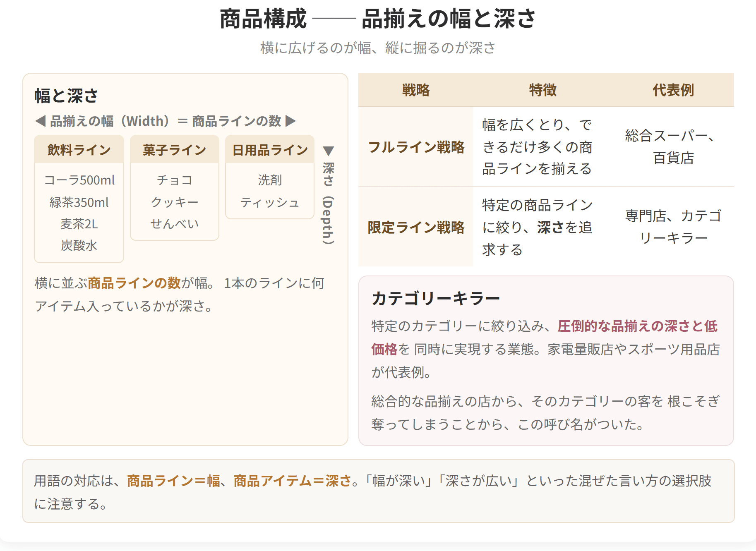Select the クッキー item
Viewport: 756px width, 551px height.
pos(175,202)
